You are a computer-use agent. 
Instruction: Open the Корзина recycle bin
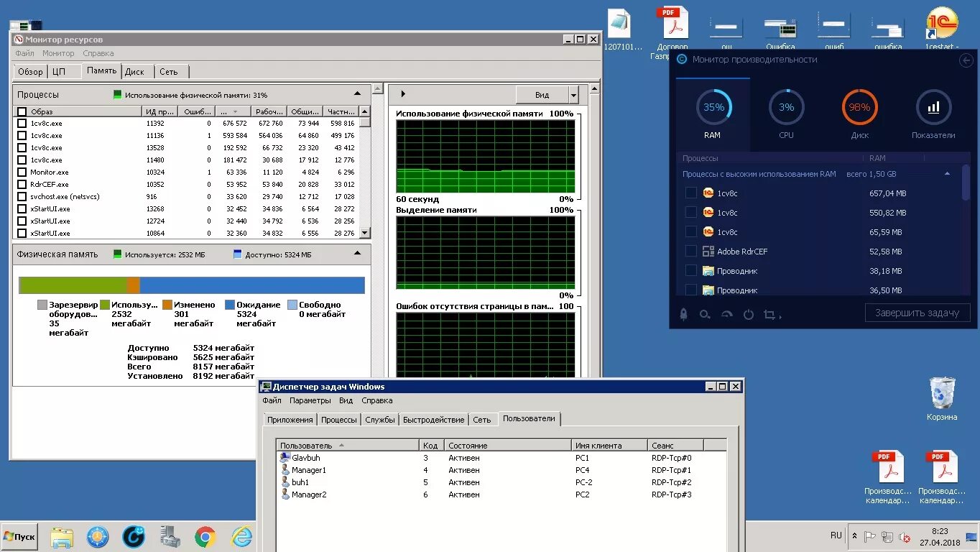pos(942,393)
